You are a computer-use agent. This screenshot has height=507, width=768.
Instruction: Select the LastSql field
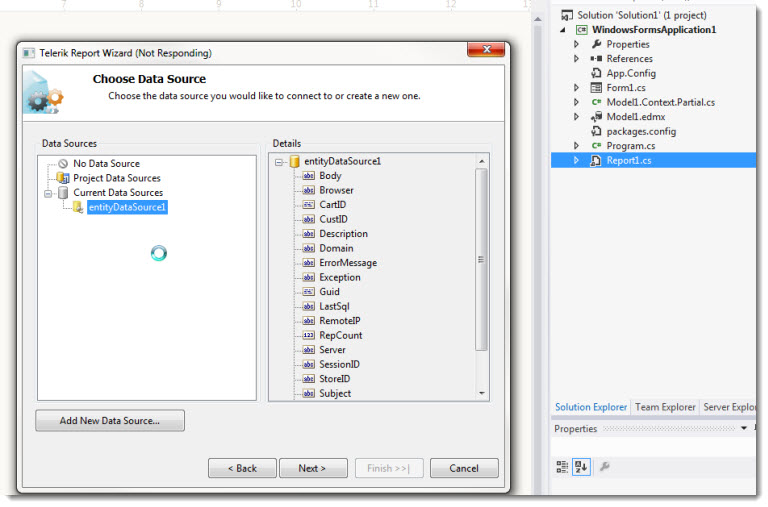coord(334,307)
